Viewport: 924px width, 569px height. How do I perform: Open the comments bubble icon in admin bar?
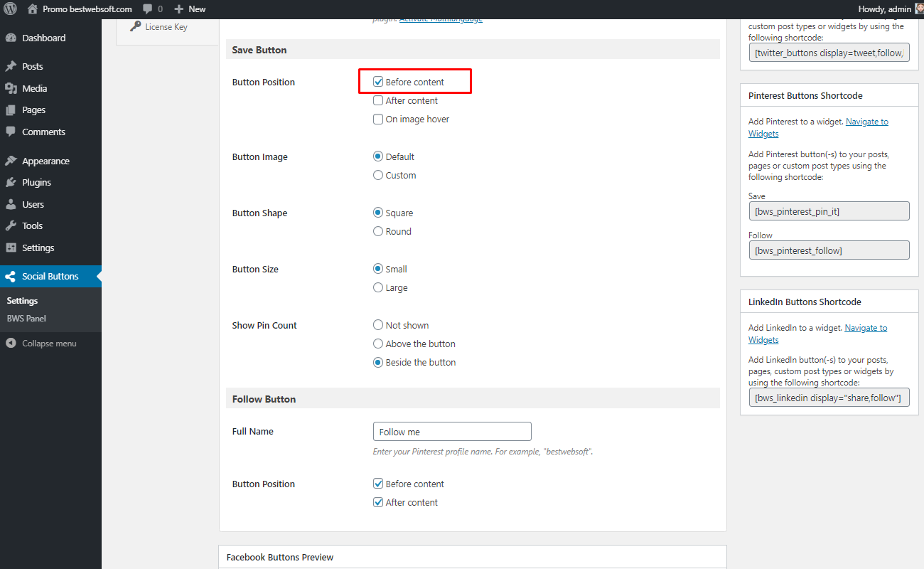click(x=146, y=9)
